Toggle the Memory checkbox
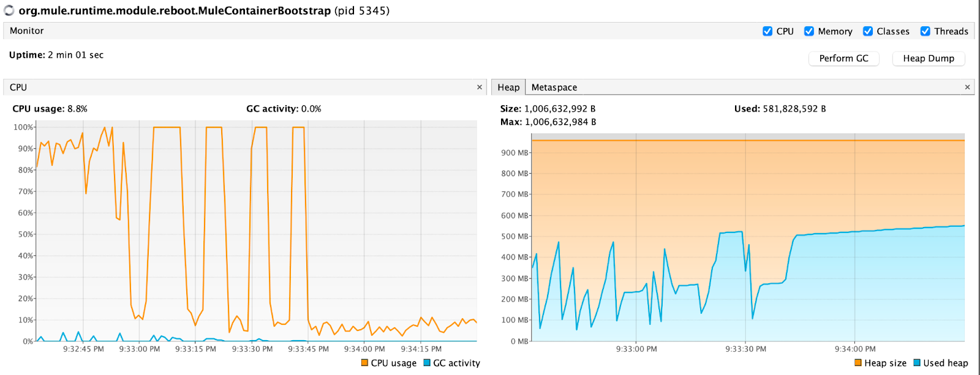Screen dimensions: 980x375 tap(809, 31)
